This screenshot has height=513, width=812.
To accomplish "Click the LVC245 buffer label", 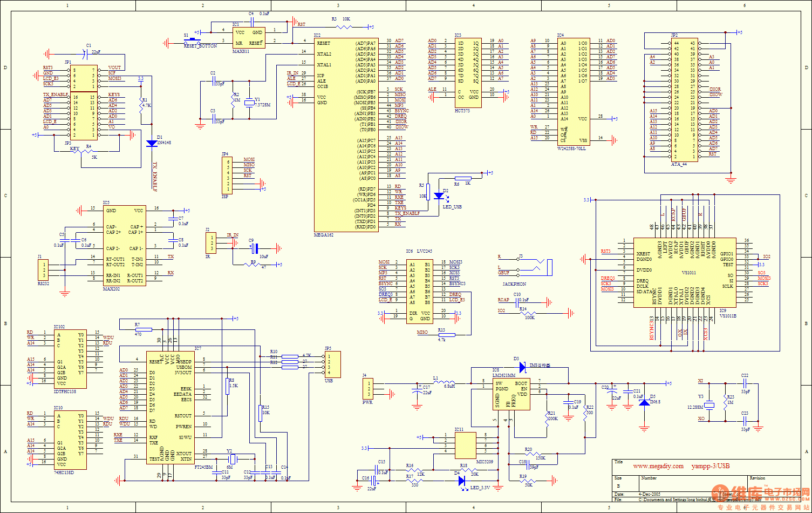I will 426,251.
